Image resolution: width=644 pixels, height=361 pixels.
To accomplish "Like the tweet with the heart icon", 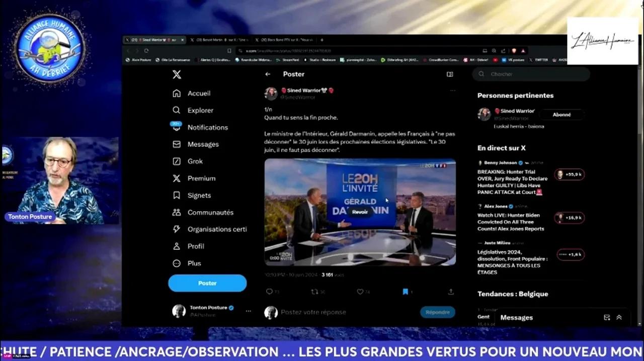I will pos(360,292).
